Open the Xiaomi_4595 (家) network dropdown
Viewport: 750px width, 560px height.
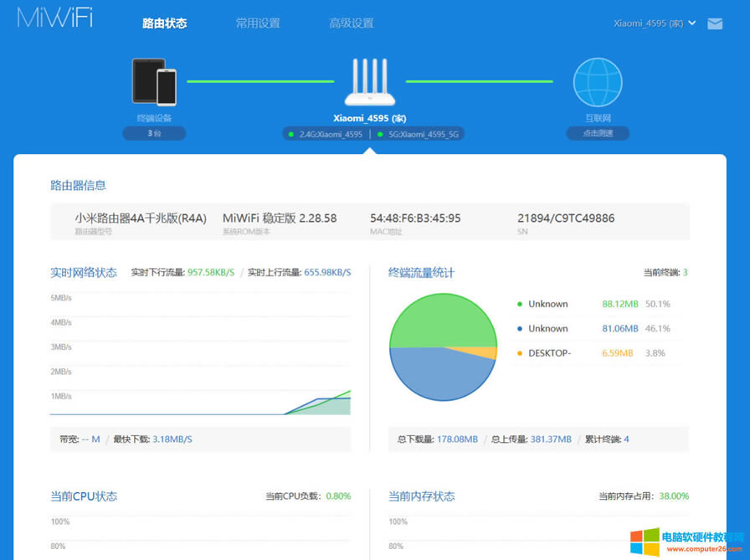(654, 23)
